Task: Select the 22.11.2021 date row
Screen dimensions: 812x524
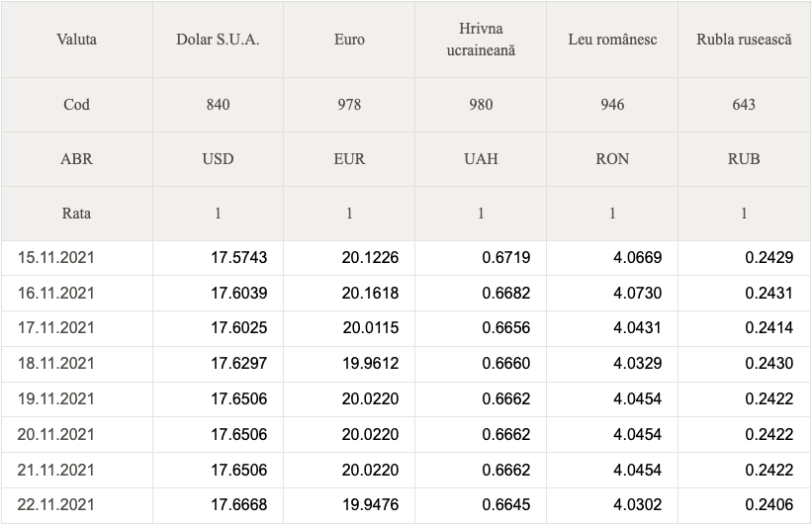Action: (406, 505)
